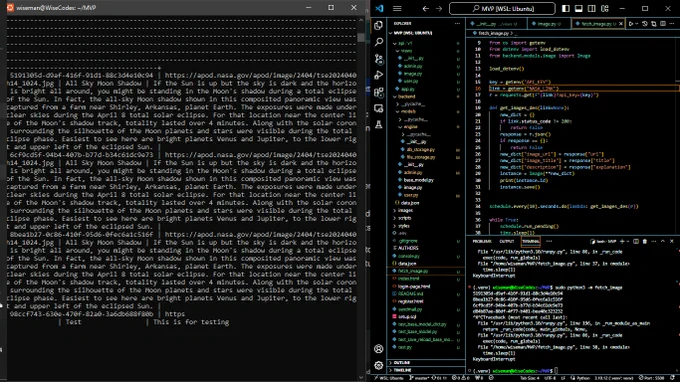Click WSL: Ubuntu remote status indicator
Image resolution: width=680 pixels, height=382 pixels.
click(x=389, y=378)
